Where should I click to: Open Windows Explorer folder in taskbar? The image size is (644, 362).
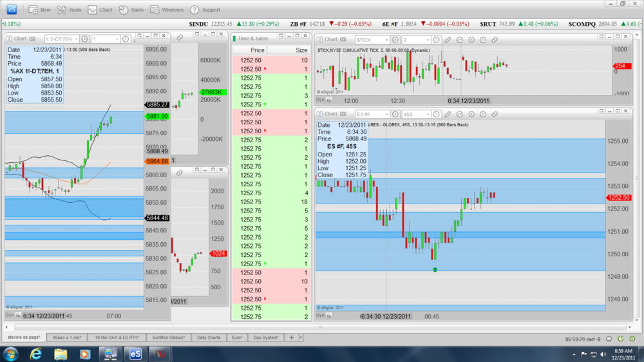click(61, 354)
